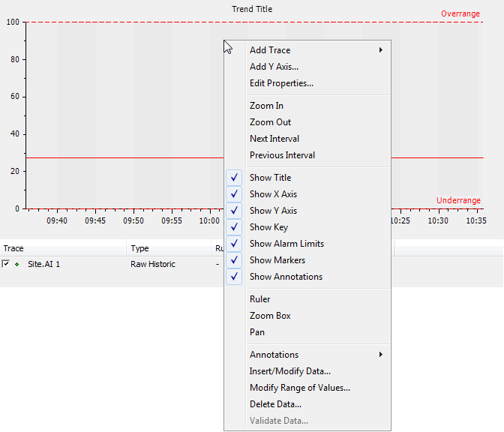Go to Next Interval
The height and width of the screenshot is (432, 504).
[274, 139]
